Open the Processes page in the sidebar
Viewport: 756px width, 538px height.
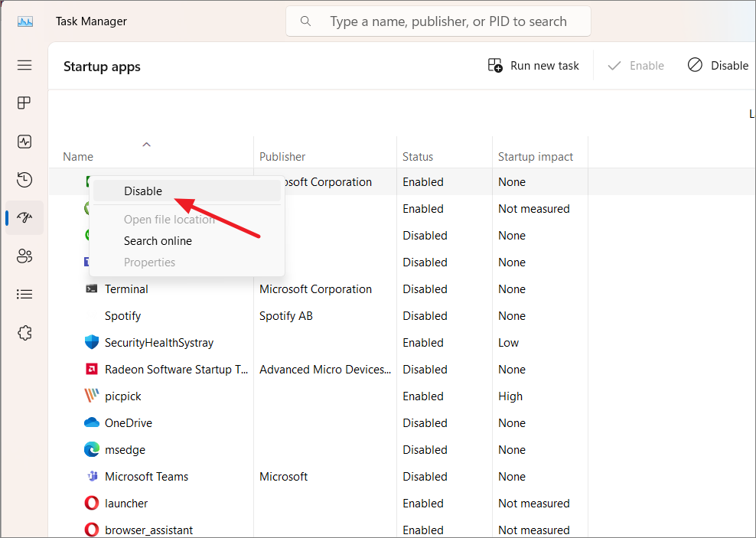click(24, 103)
